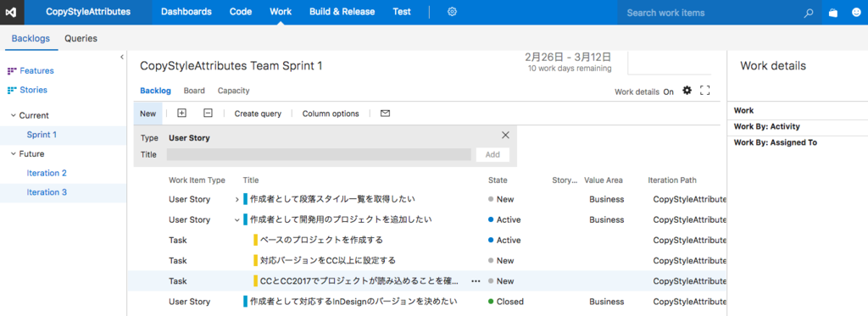Image resolution: width=868 pixels, height=316 pixels.
Task: Open task ベースのプロジェクトを作成する
Action: pos(321,241)
